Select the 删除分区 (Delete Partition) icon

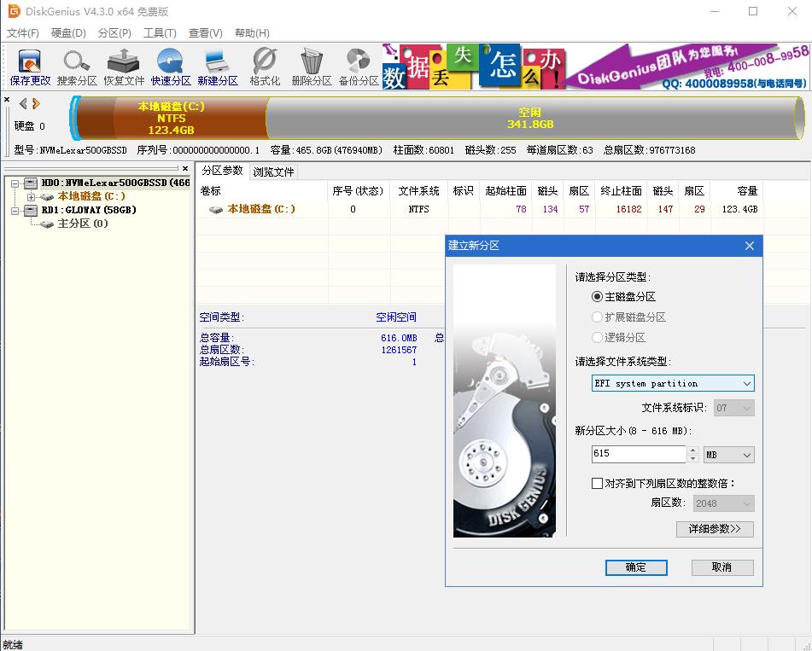coord(311,65)
